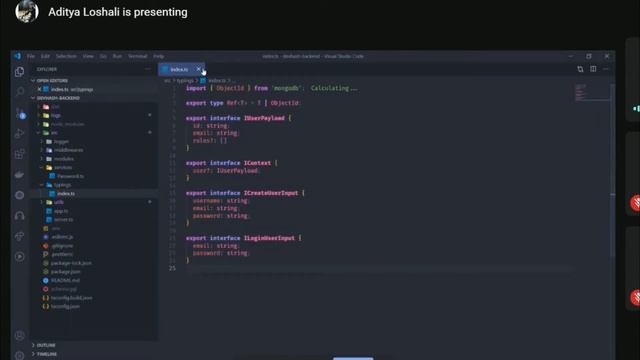Click typings in editor breadcrumb
Viewport: 640px width, 360px height.
(x=185, y=81)
